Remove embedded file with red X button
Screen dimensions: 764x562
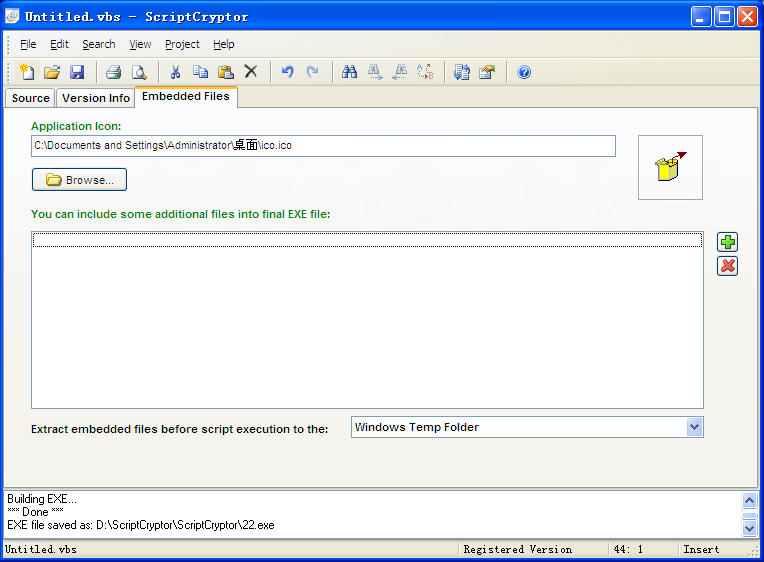[727, 266]
